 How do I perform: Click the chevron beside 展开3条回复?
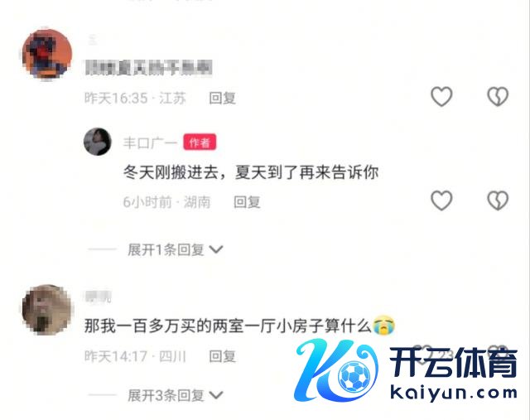[x=216, y=395]
